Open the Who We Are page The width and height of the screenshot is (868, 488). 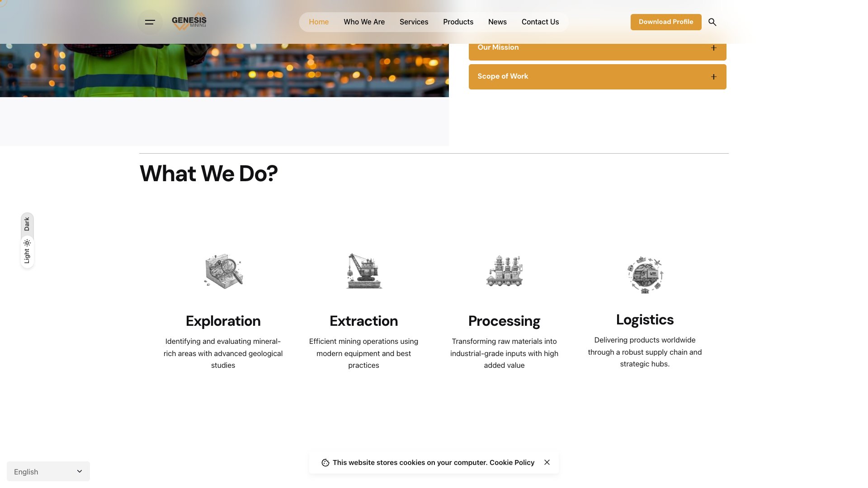tap(364, 22)
